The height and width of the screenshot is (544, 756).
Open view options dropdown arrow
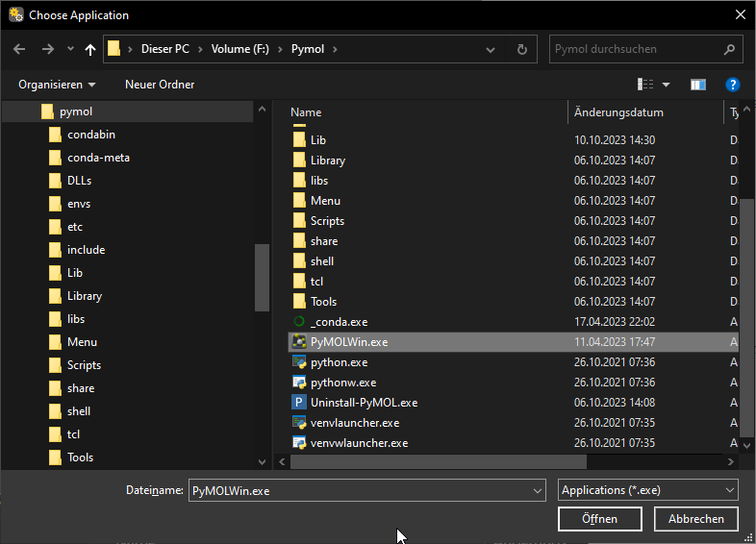(666, 85)
